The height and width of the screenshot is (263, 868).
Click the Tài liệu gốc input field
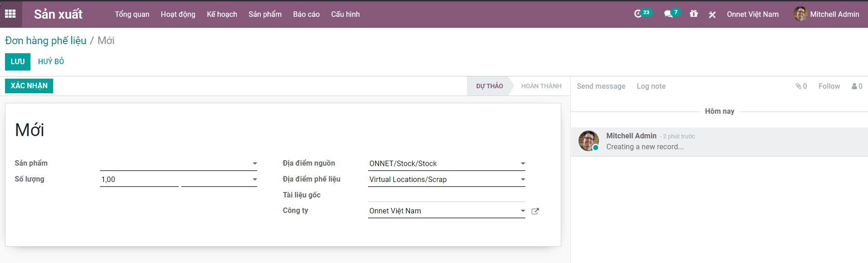446,195
